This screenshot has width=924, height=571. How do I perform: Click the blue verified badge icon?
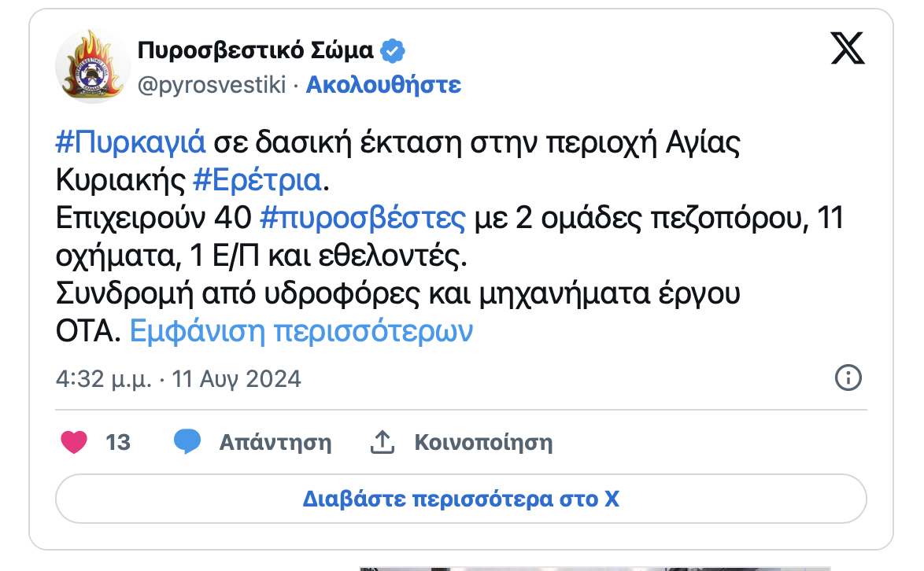(x=393, y=51)
